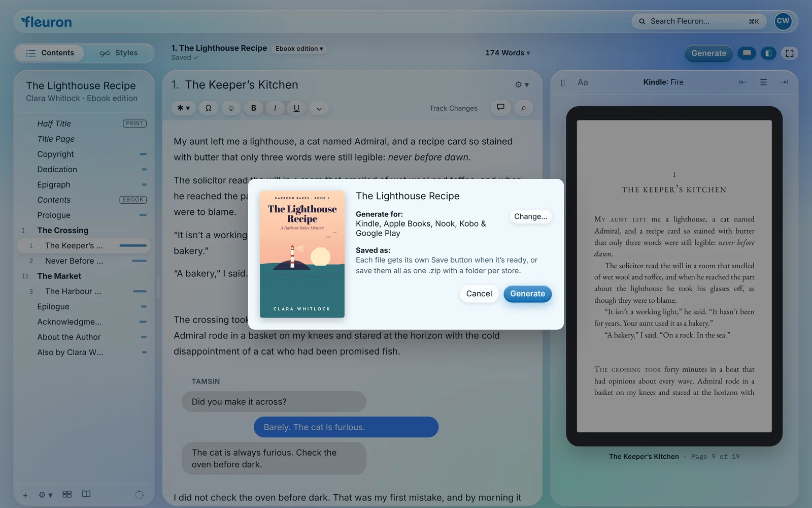Click Change... to pick stores

tap(530, 216)
